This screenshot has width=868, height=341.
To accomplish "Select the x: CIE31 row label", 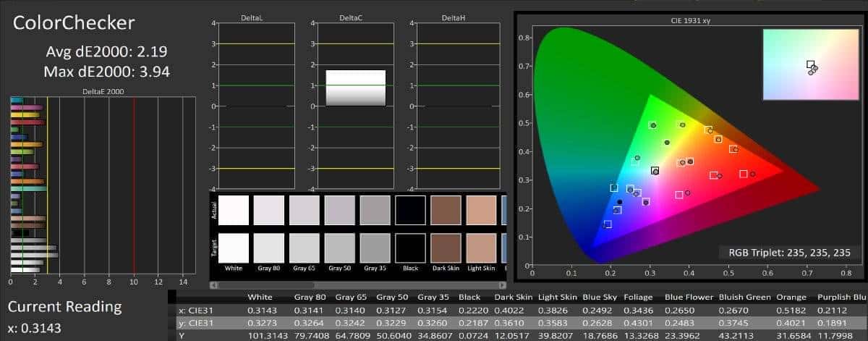I will 196,311.
